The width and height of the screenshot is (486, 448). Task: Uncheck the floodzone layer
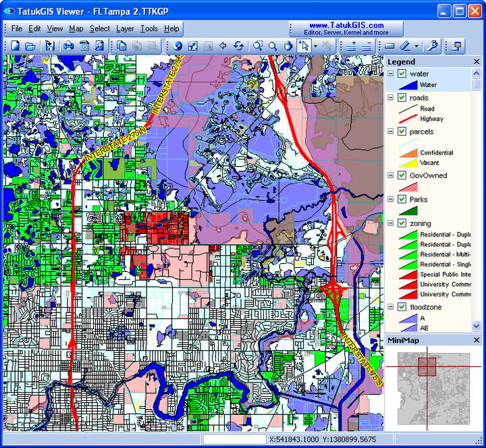[402, 307]
